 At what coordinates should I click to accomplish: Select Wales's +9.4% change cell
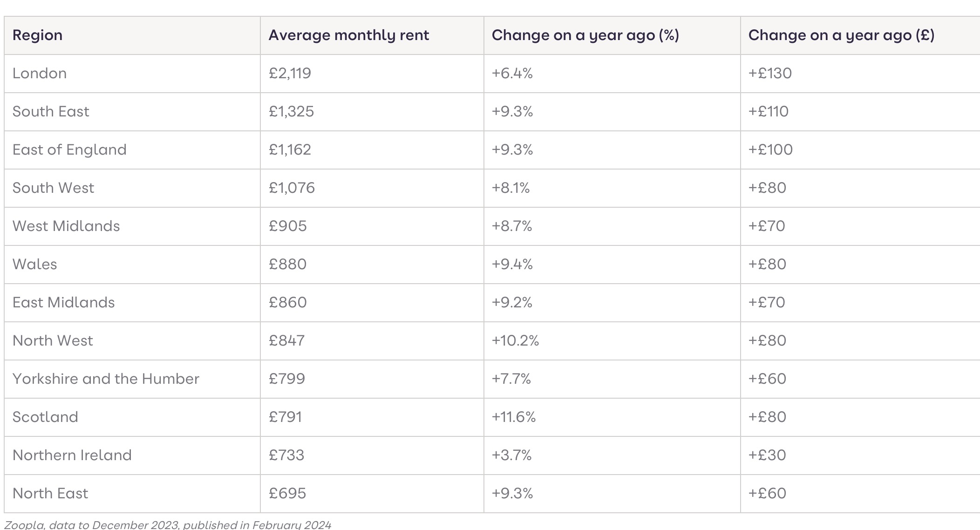[512, 265]
